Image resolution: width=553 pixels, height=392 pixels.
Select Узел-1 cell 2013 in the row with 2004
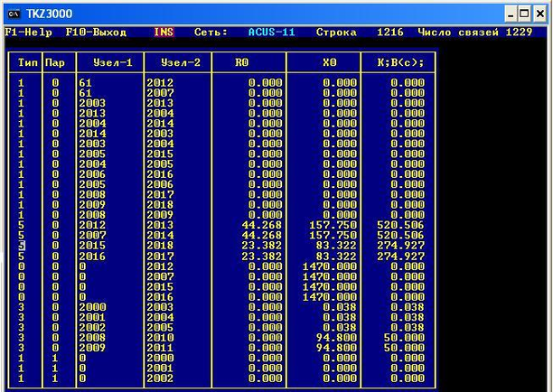click(x=92, y=114)
